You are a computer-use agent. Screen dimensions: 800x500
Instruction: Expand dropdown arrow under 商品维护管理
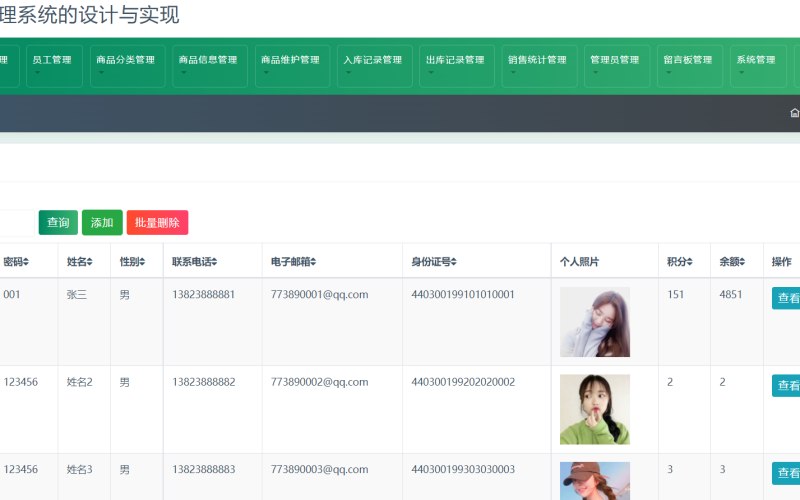tap(266, 72)
